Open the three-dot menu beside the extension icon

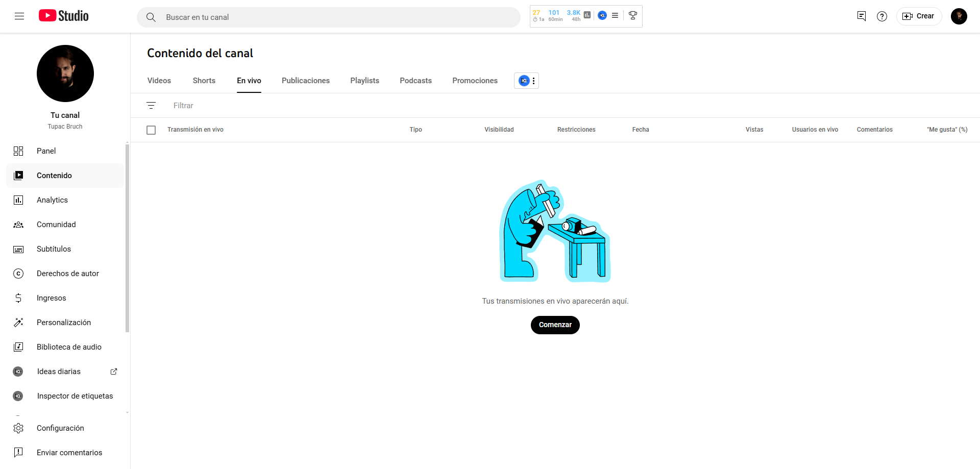(534, 81)
